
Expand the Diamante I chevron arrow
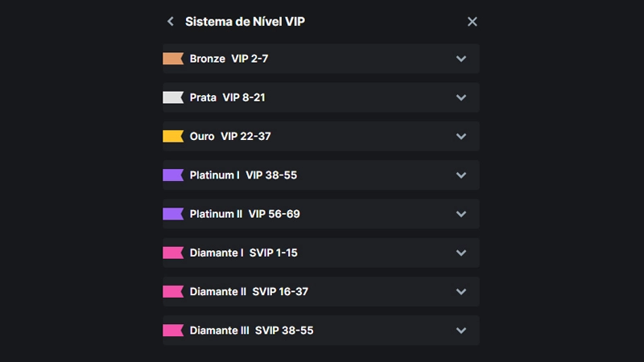[461, 253]
